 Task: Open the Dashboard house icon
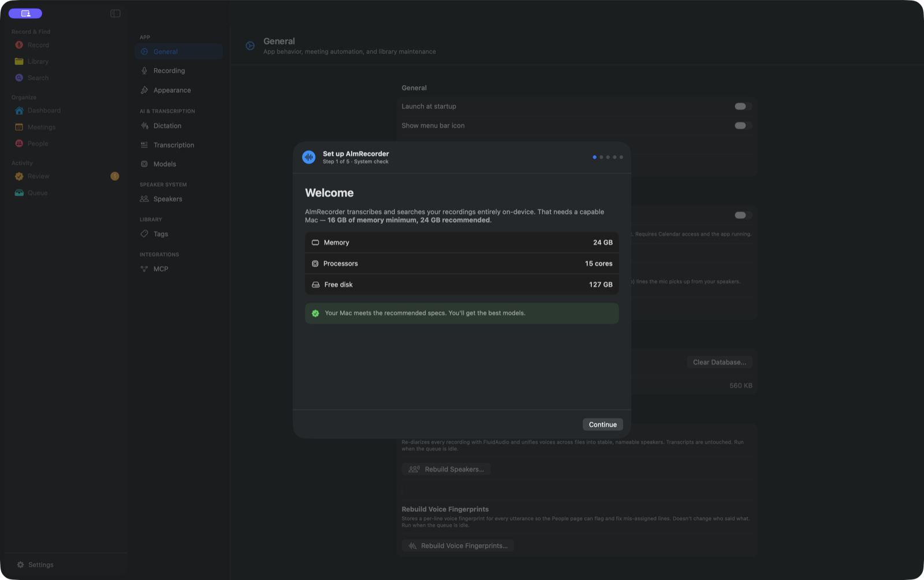coord(19,110)
